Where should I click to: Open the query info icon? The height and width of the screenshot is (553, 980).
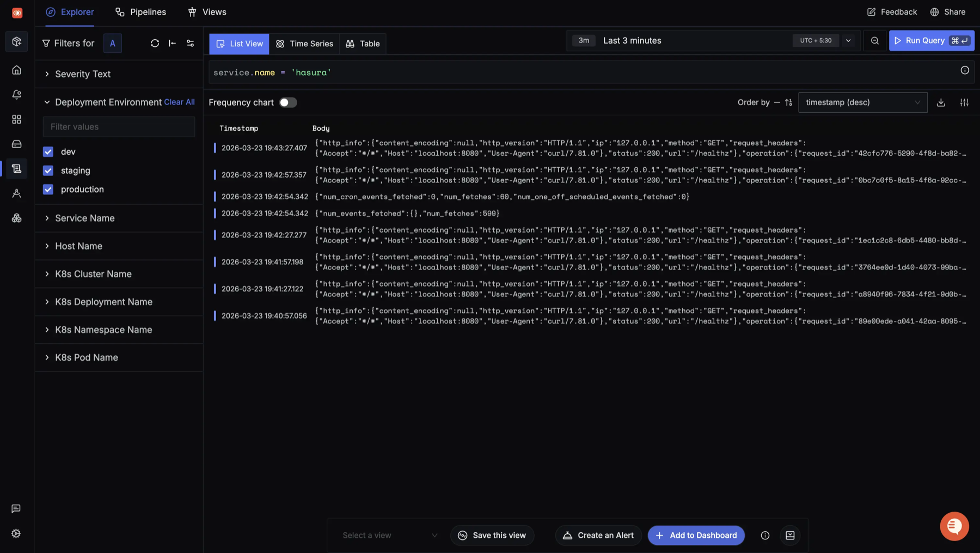pyautogui.click(x=965, y=70)
